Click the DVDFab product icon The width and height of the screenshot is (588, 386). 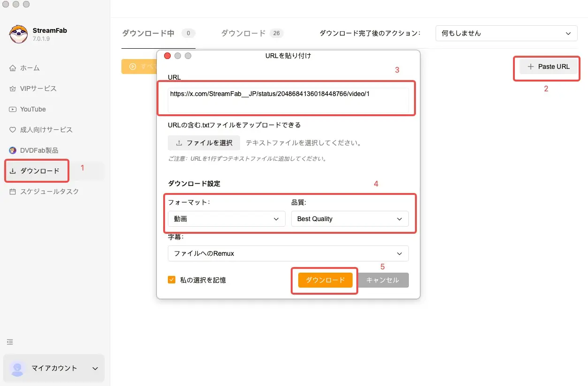[x=13, y=150]
